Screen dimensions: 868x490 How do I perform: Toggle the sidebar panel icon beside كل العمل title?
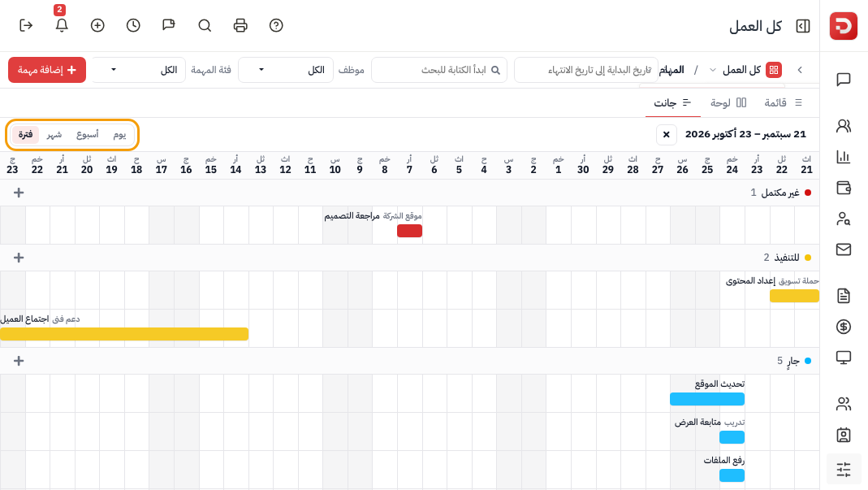click(803, 26)
